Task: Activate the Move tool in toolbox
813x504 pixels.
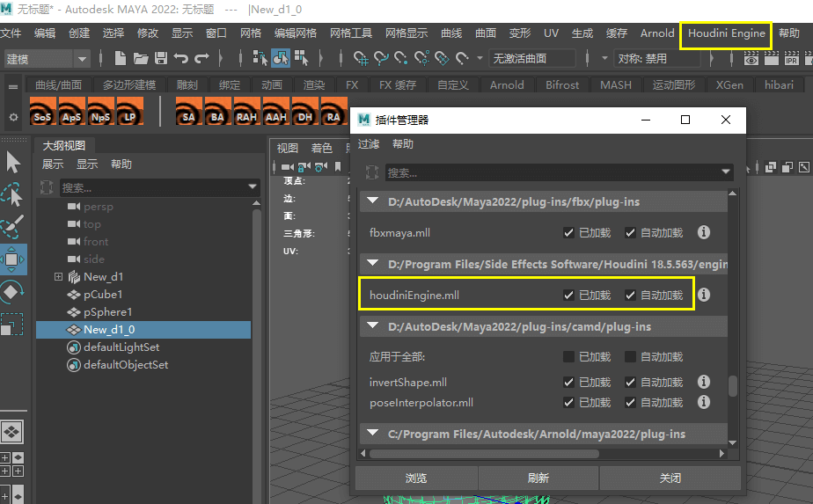Action: click(12, 259)
